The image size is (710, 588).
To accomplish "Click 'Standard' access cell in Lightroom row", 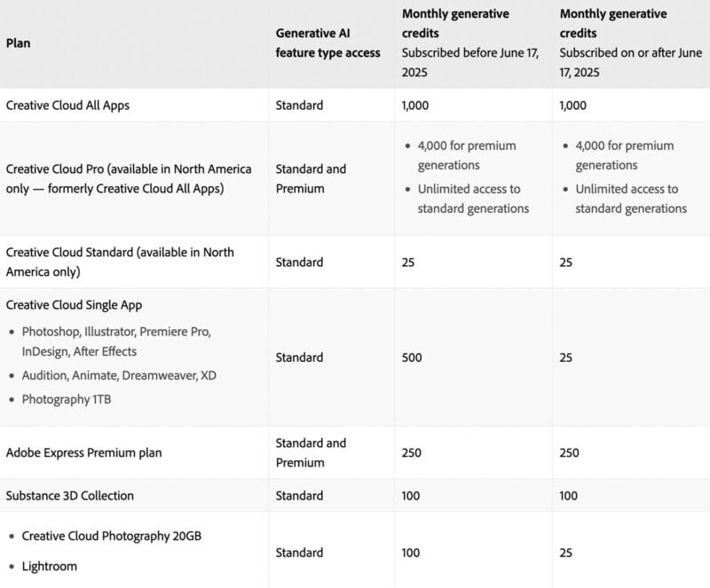I will click(299, 553).
